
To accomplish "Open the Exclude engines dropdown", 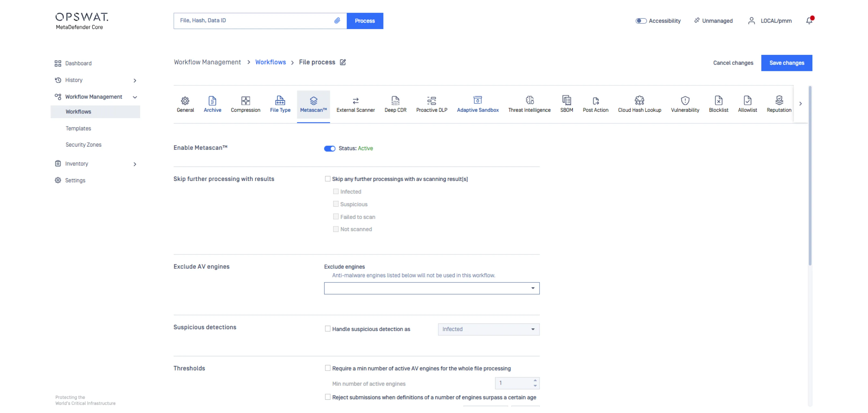I will tap(432, 288).
